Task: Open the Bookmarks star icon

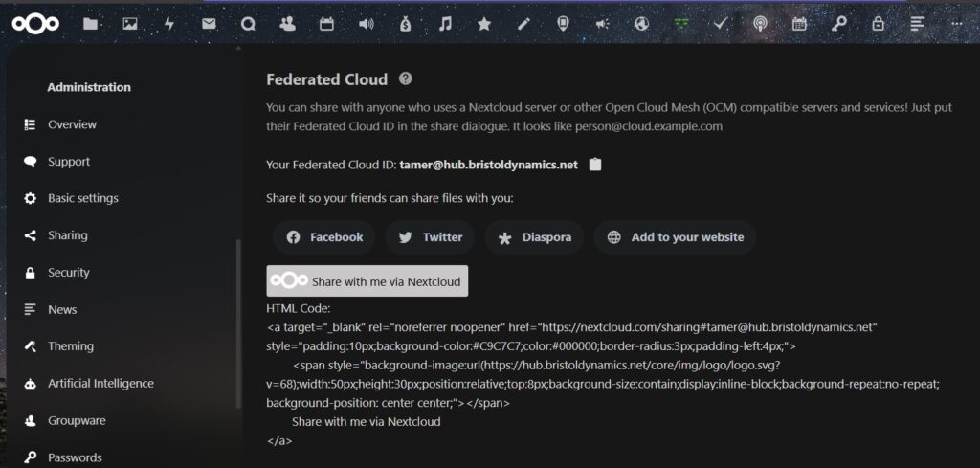Action: [484, 24]
